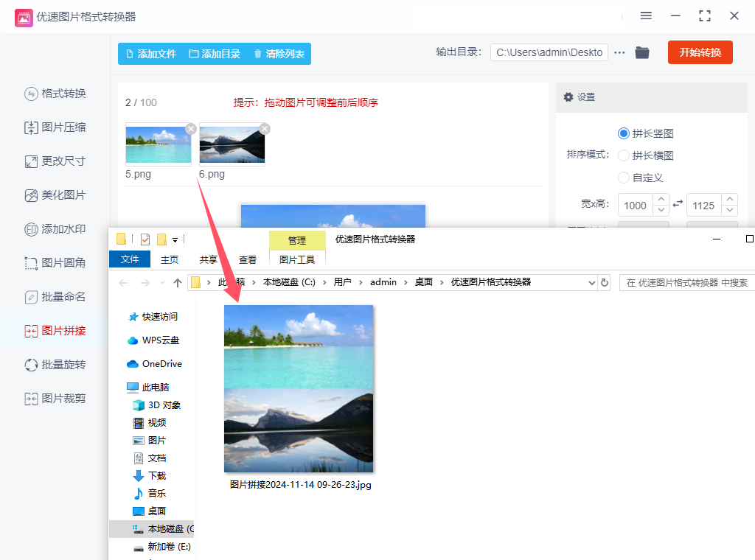The width and height of the screenshot is (755, 560).
Task: Select OneDrive in navigation pane
Action: 155,364
